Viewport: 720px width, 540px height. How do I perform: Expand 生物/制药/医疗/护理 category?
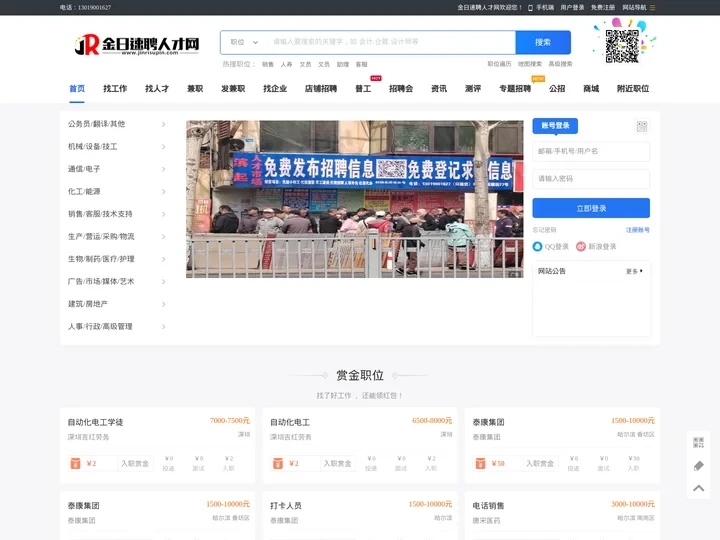(163, 259)
